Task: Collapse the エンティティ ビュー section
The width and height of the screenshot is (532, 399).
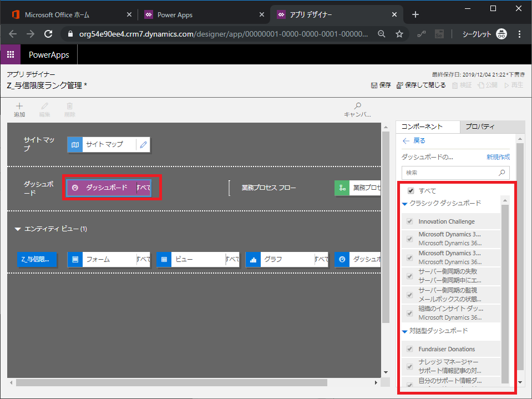Action: 18,229
